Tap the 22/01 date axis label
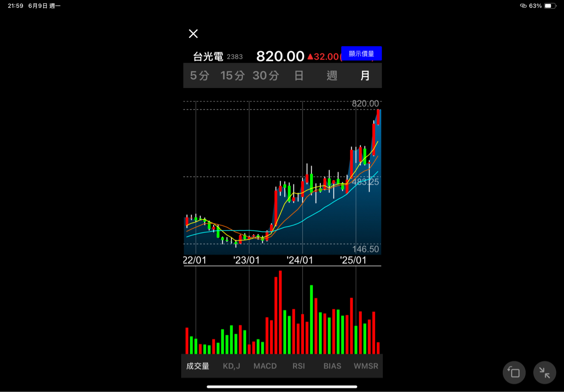The width and height of the screenshot is (564, 392). pyautogui.click(x=195, y=260)
